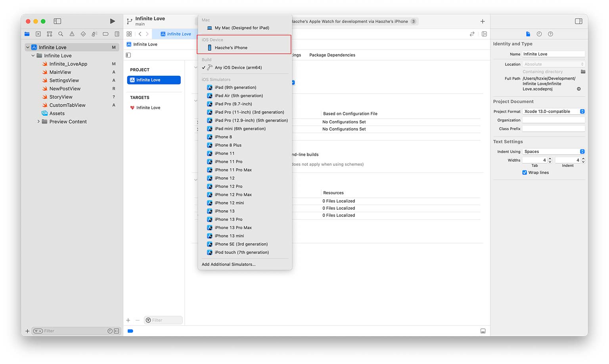The height and width of the screenshot is (364, 609).
Task: Adjust the Indent width stepper
Action: point(583,160)
